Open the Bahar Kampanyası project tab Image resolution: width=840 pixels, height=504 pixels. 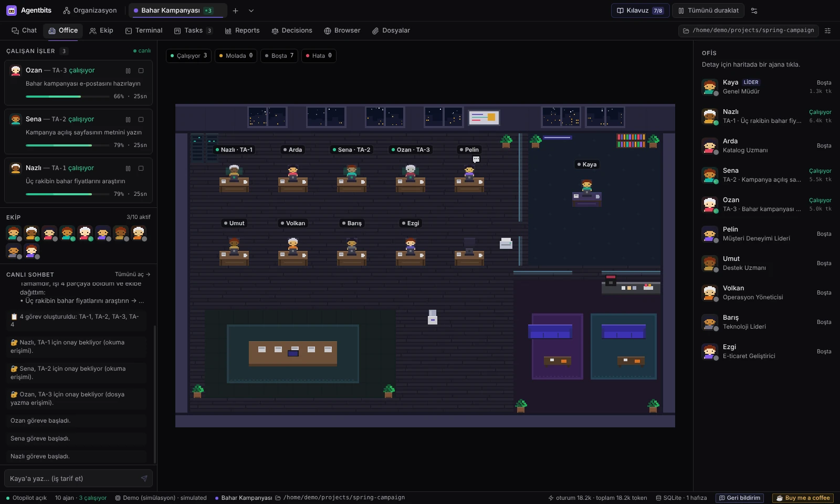178,10
